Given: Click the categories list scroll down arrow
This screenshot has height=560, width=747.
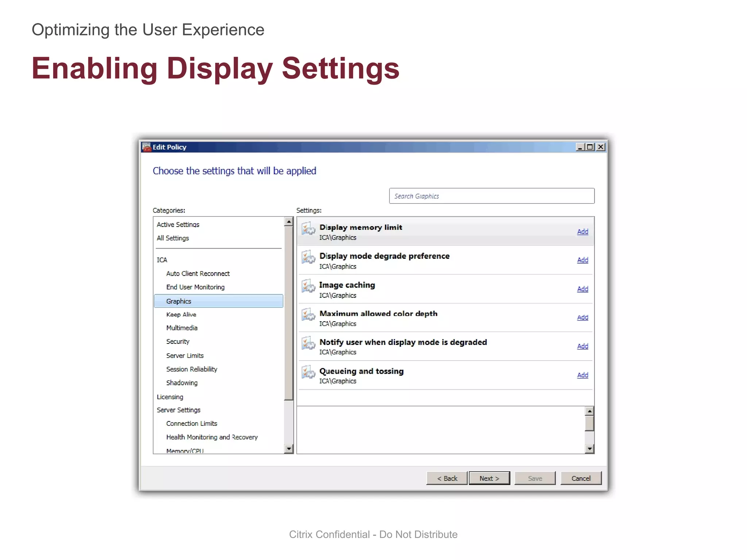Looking at the screenshot, I should 289,449.
